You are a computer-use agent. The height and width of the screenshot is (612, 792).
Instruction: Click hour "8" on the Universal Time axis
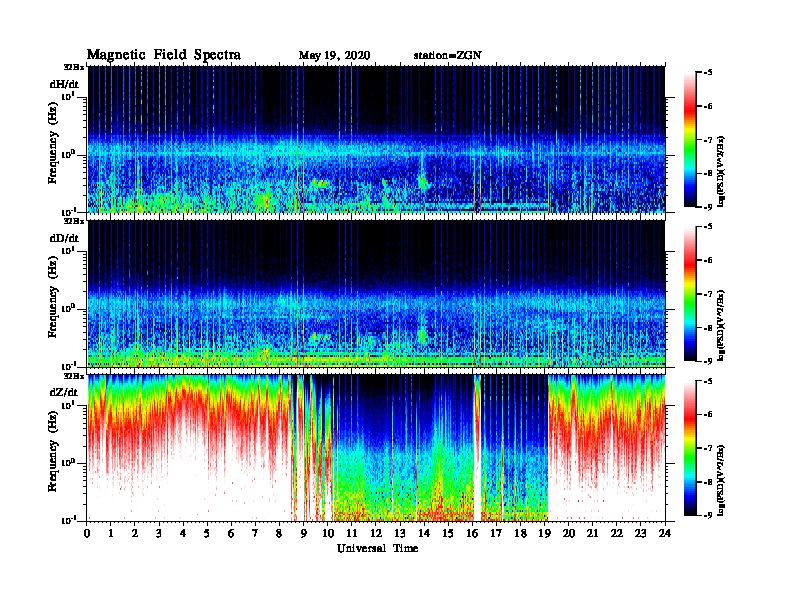279,533
